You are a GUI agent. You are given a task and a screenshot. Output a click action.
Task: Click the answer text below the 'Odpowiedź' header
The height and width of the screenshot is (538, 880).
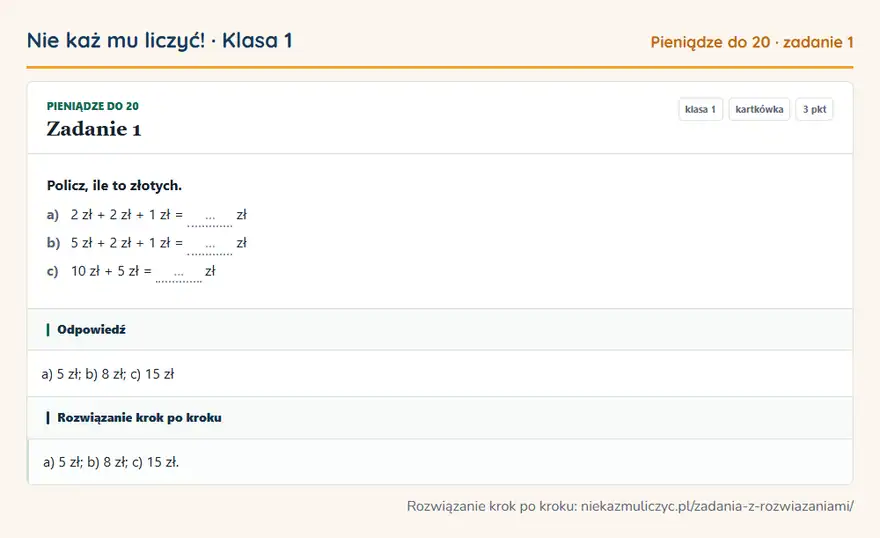point(108,374)
